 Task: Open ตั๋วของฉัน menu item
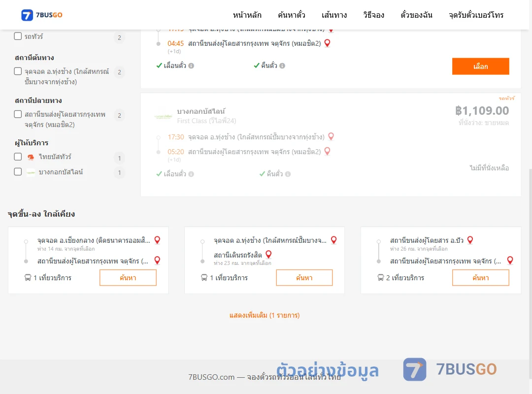click(416, 15)
